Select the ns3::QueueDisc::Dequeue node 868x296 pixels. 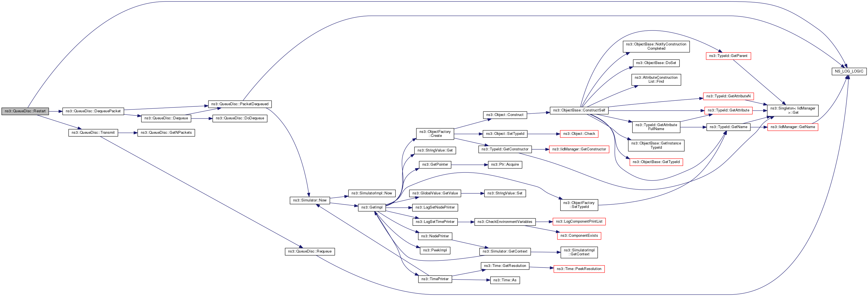click(x=166, y=118)
